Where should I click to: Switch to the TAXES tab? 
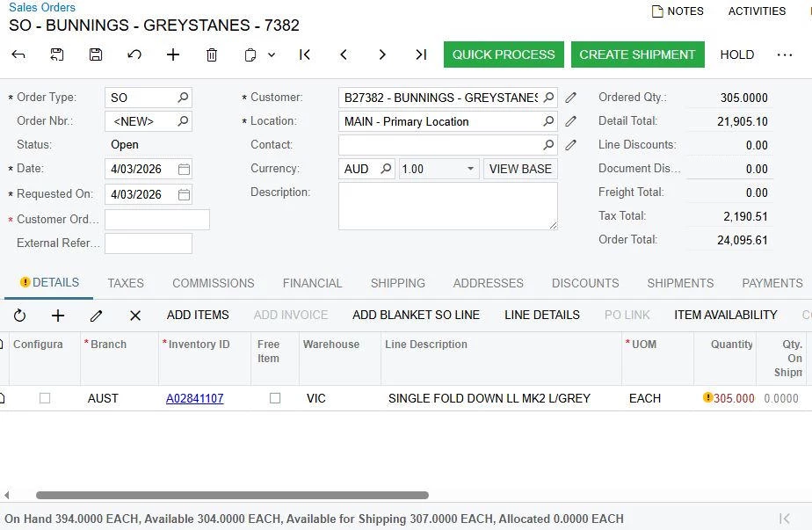[x=126, y=283]
